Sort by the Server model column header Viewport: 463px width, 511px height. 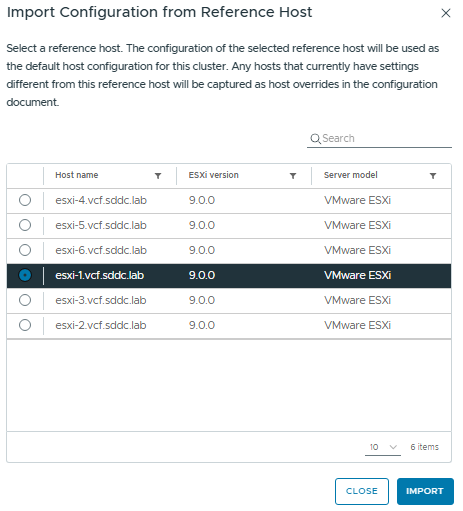[351, 175]
